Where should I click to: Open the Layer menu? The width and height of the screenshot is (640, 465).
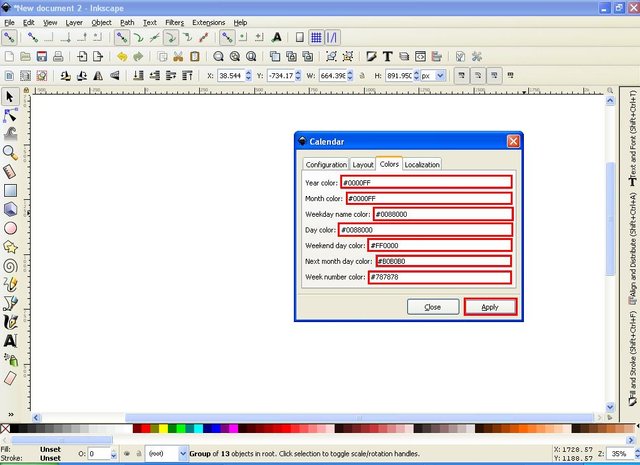coord(74,22)
